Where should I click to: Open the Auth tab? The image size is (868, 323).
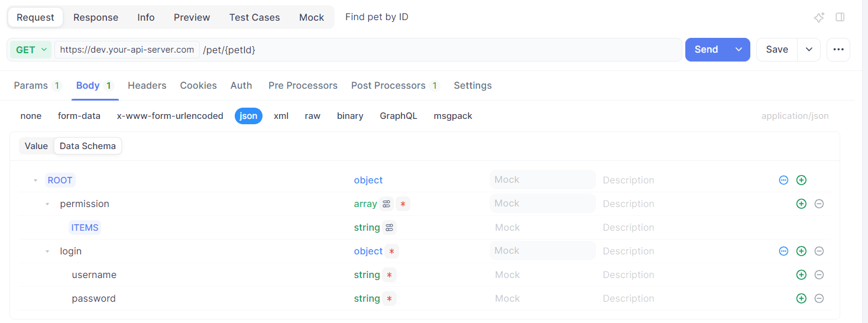241,85
